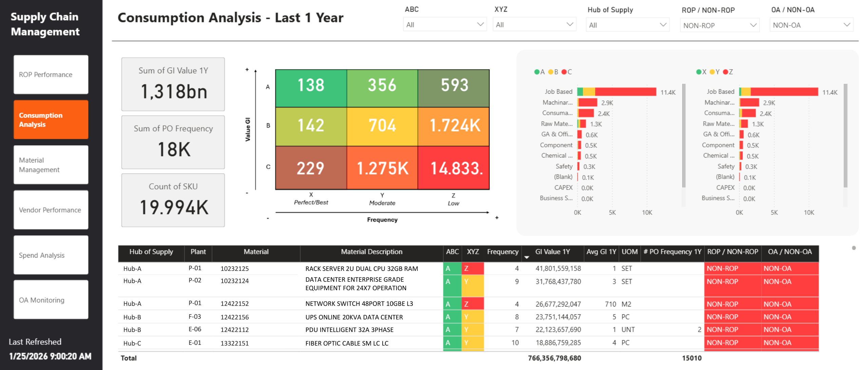Select matrix cell BZ with value 1.724K

pos(454,127)
